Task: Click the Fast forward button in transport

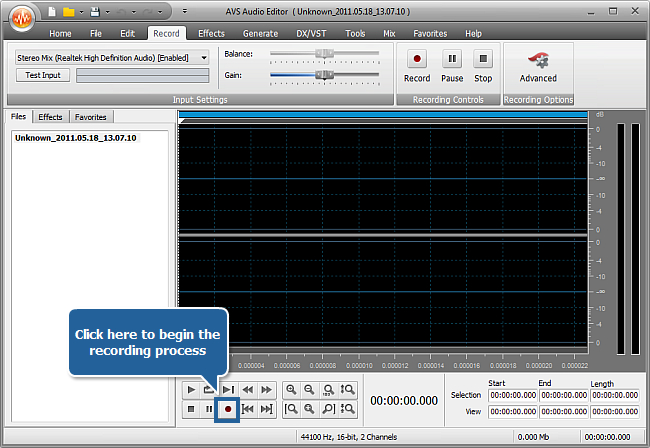Action: point(267,390)
